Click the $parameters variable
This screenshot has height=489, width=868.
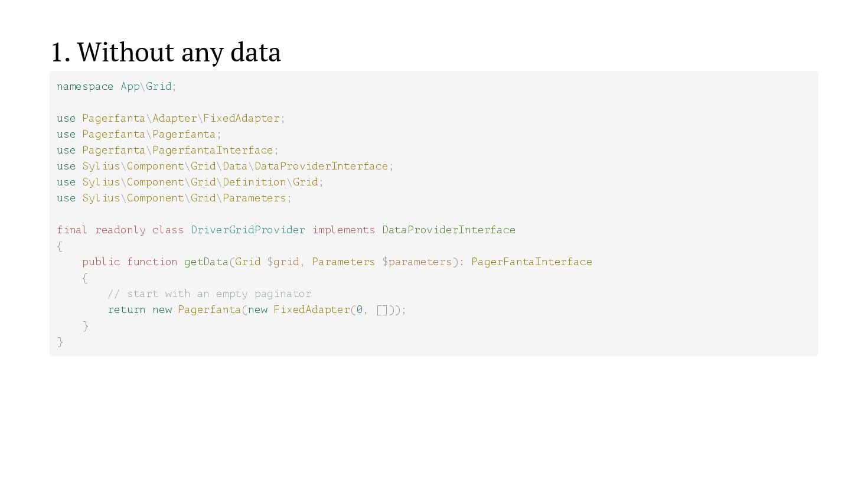pos(417,262)
